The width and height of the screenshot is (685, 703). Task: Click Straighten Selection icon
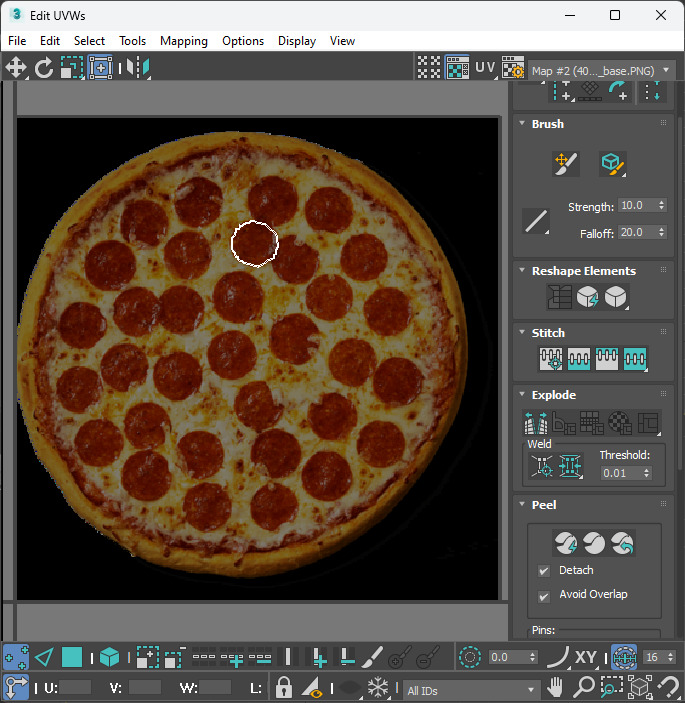click(559, 297)
